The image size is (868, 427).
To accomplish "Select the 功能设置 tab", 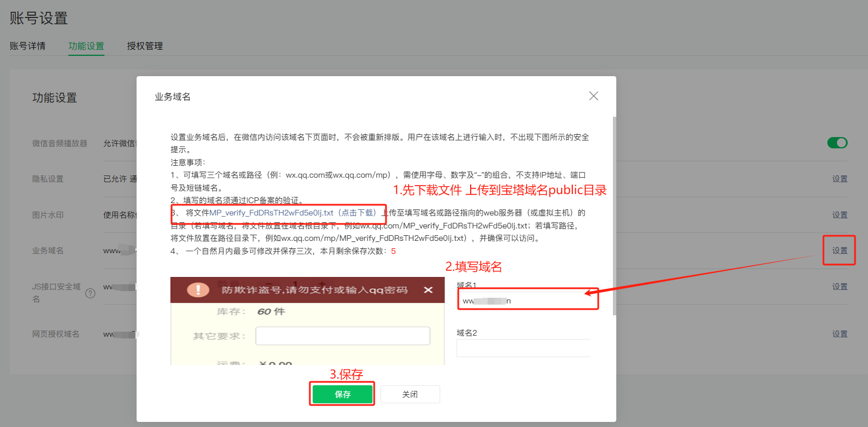I will [x=86, y=46].
